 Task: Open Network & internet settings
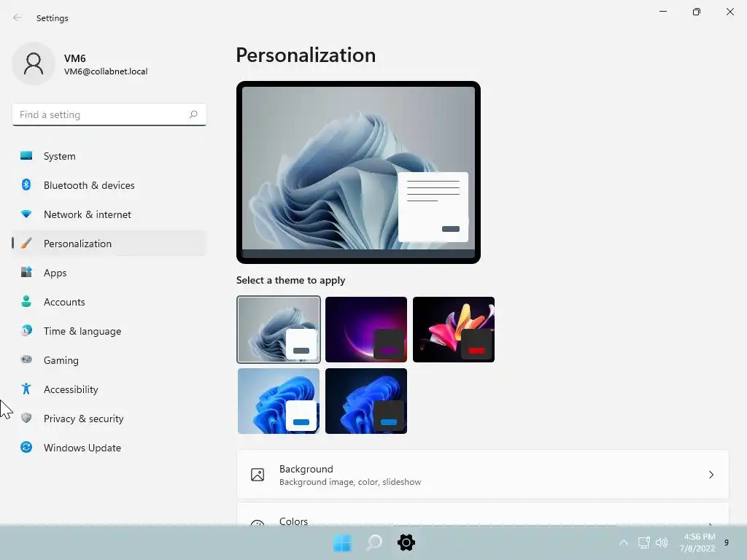[x=109, y=214]
